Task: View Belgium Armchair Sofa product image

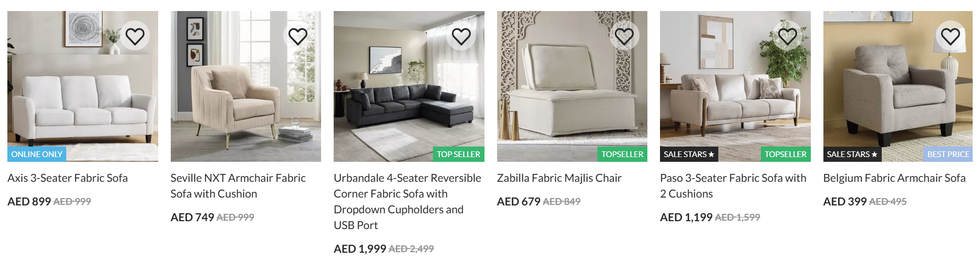Action: [x=898, y=86]
